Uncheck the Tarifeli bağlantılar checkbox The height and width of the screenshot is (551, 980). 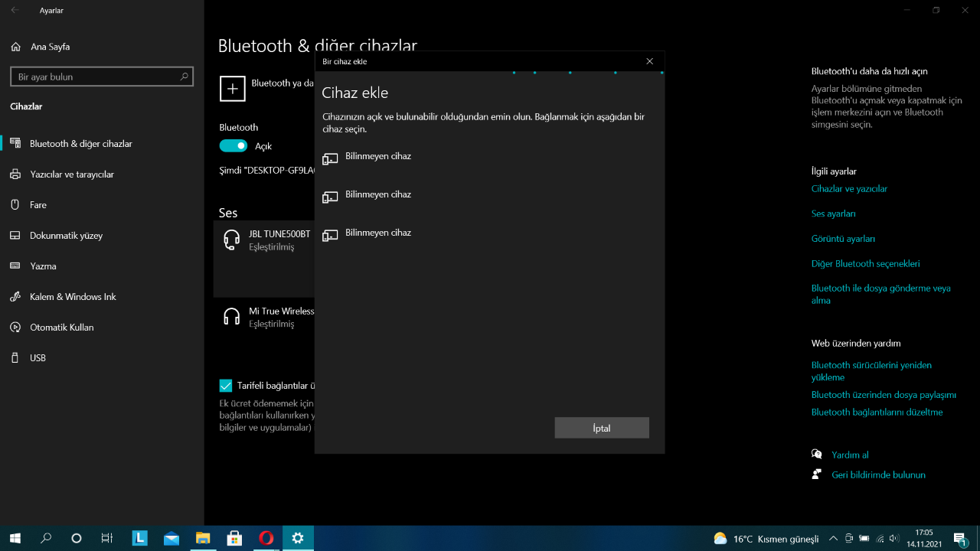coord(226,386)
